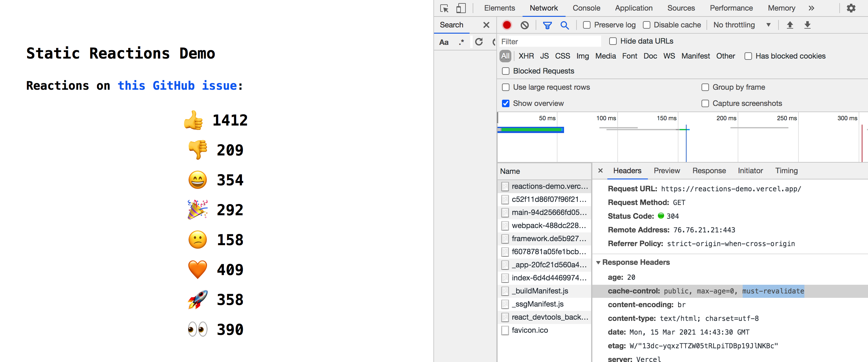The height and width of the screenshot is (362, 868).
Task: Open the No throttling dropdown
Action: pos(741,25)
